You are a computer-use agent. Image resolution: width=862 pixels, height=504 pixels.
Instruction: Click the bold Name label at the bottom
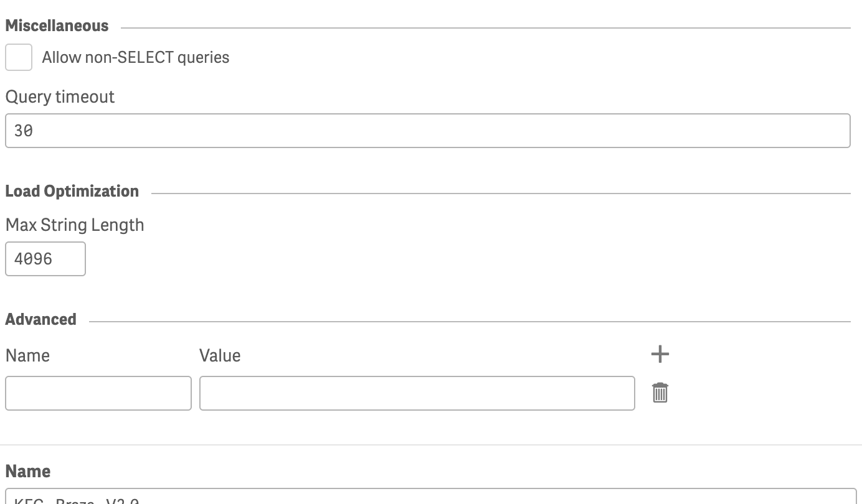pyautogui.click(x=28, y=471)
